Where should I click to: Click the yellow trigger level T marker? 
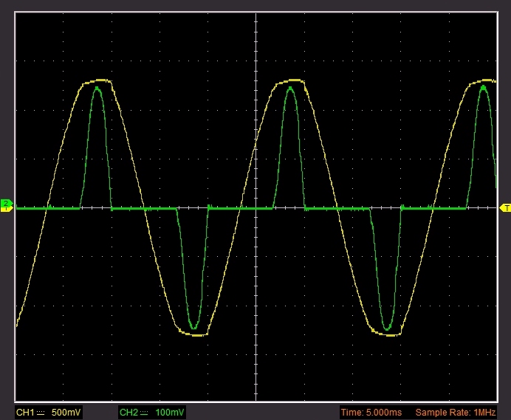505,207
